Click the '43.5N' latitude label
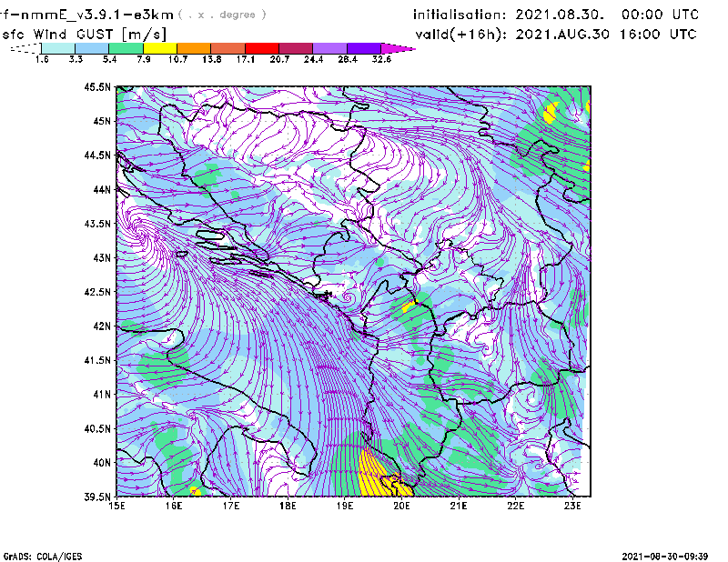This screenshot has height=562, width=728. click(97, 224)
